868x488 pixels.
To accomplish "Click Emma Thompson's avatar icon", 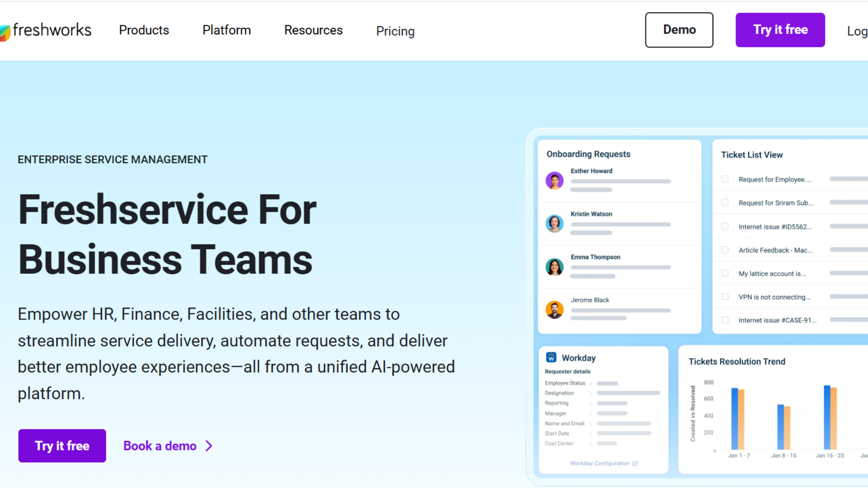I will 554,267.
